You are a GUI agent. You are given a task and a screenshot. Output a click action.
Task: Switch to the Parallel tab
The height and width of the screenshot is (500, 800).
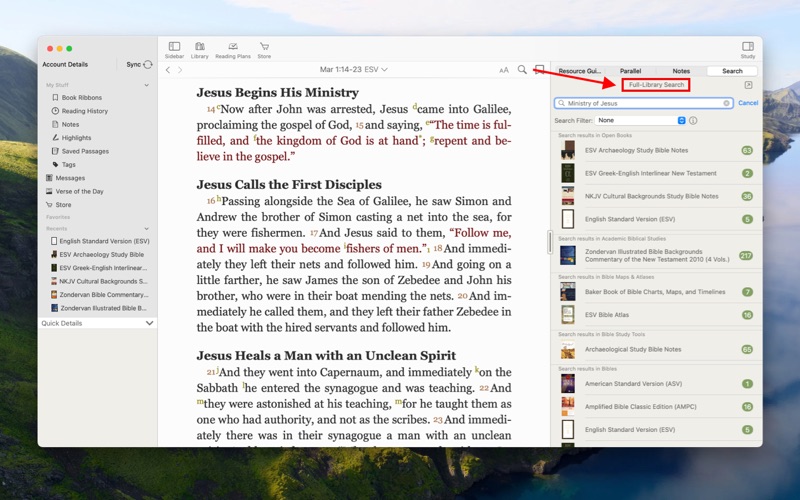630,71
